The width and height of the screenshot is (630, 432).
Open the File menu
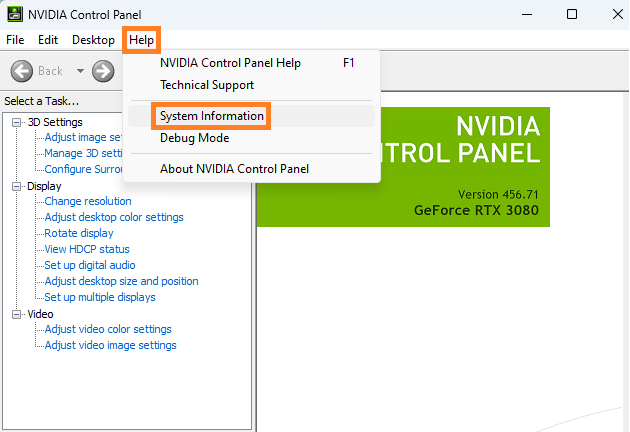tap(15, 40)
